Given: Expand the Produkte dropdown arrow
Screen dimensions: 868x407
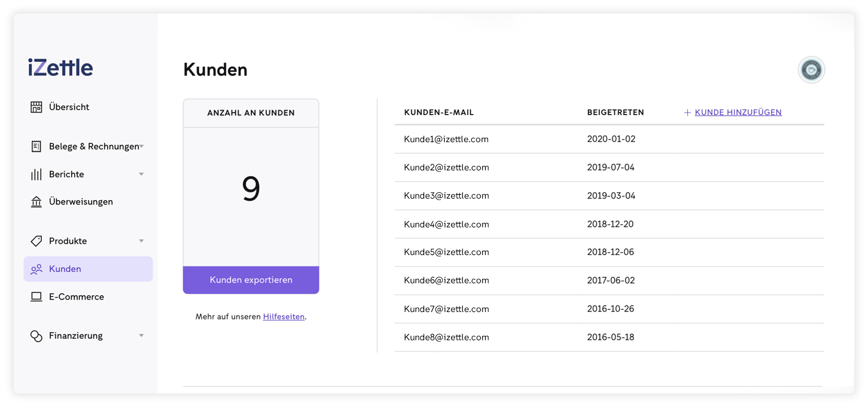Looking at the screenshot, I should click(142, 241).
